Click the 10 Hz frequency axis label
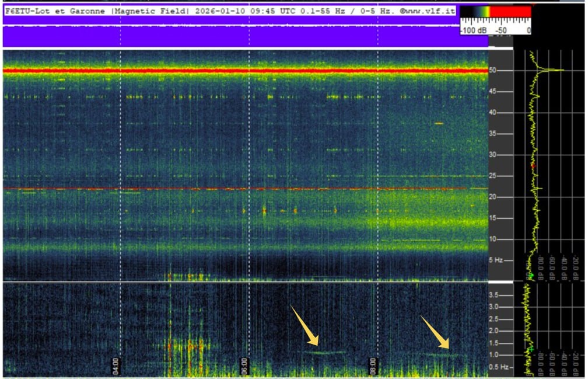This screenshot has height=379, width=588. click(x=493, y=239)
